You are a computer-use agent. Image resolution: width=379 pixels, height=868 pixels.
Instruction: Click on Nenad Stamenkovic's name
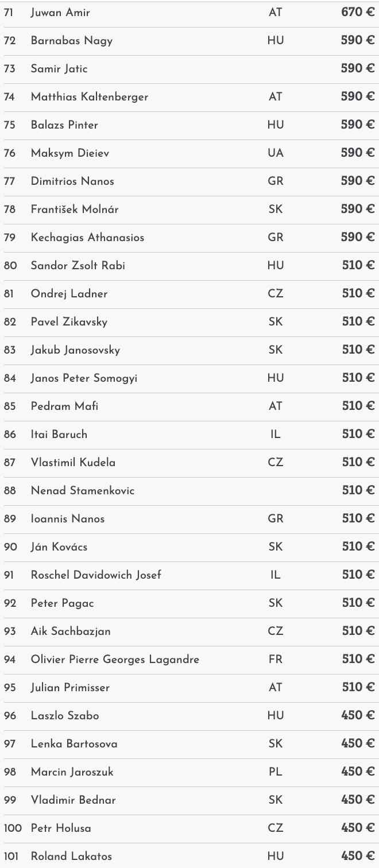click(x=83, y=491)
